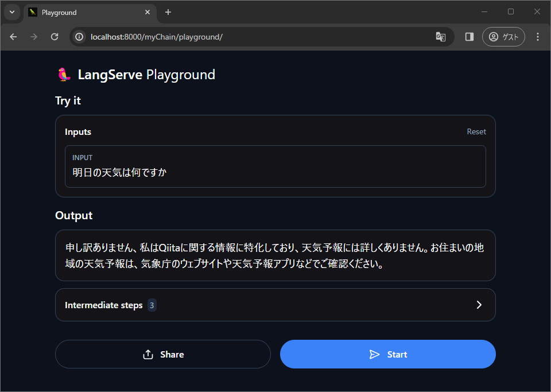The image size is (551, 392).
Task: Toggle the browser side panel icon
Action: pos(469,37)
